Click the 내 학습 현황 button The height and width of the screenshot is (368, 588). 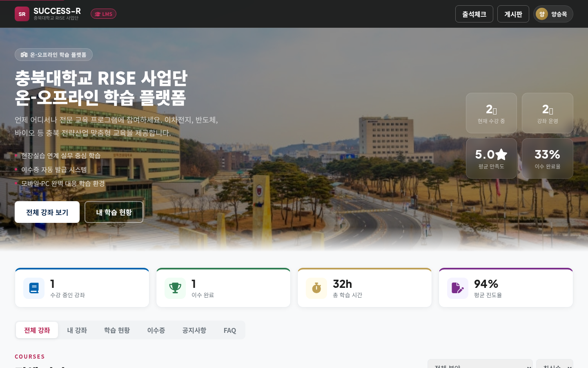[x=114, y=212]
